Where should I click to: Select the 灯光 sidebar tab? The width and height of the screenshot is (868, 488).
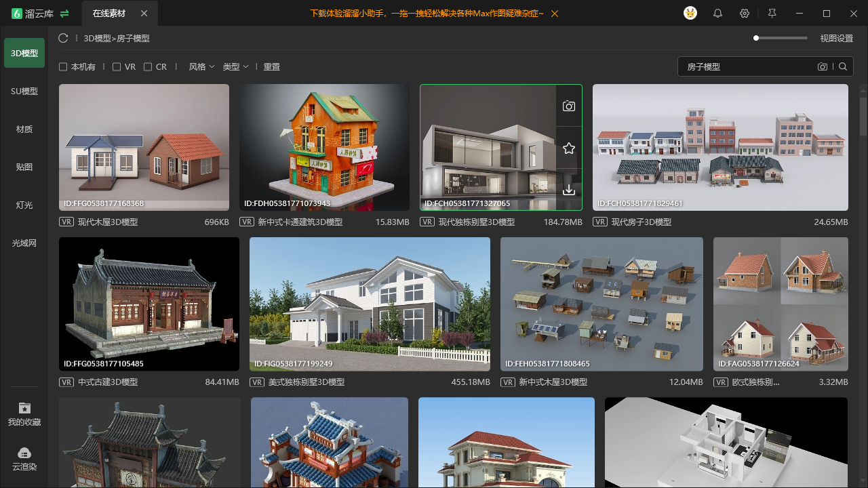tap(24, 205)
